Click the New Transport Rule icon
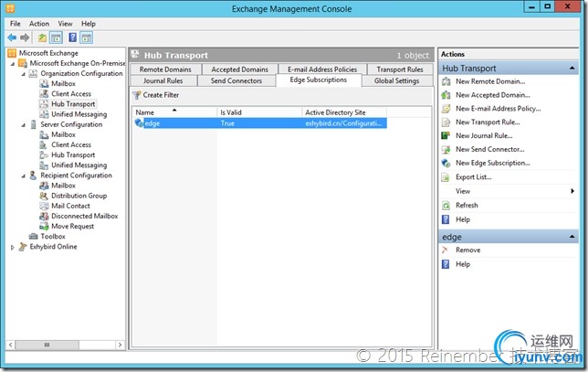The image size is (588, 372). (x=446, y=122)
